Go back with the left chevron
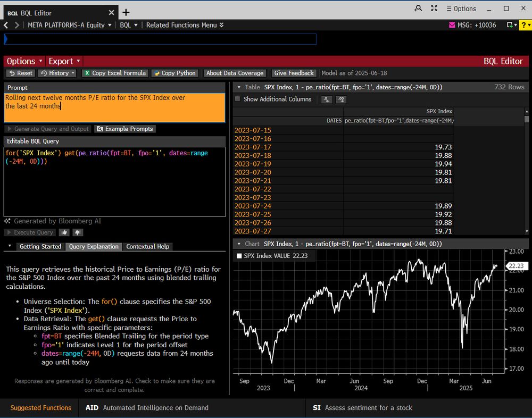This screenshot has width=532, height=418. coord(6,25)
